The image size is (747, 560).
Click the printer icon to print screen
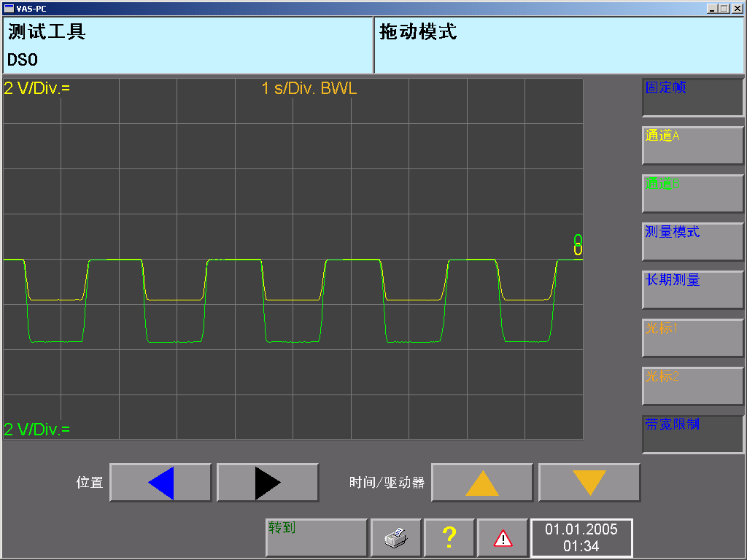[x=395, y=537]
